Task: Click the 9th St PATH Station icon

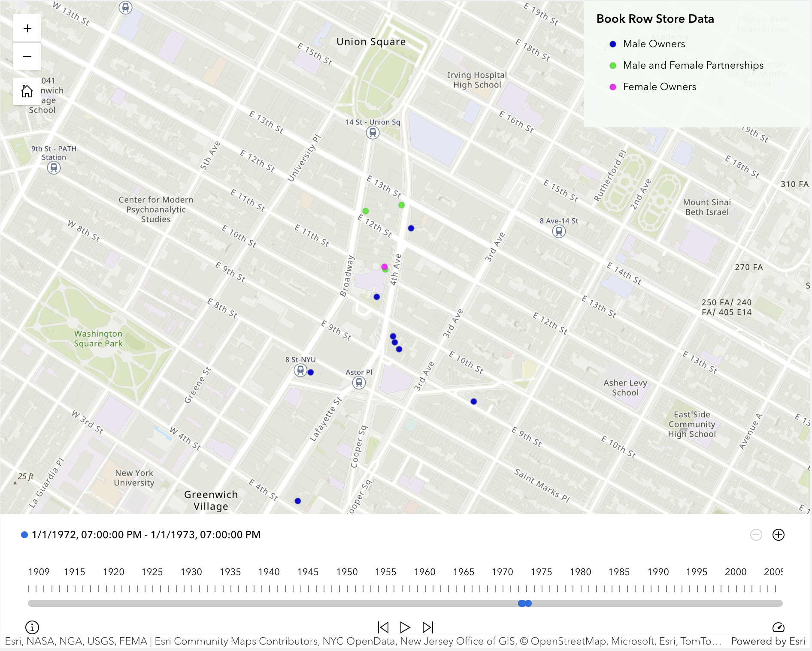Action: coord(54,168)
